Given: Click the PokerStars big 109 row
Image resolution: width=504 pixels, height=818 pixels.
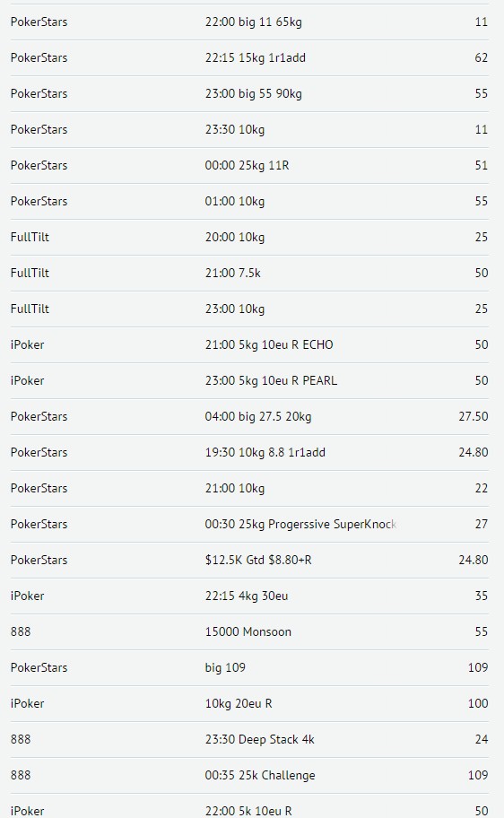Looking at the screenshot, I should pos(249,667).
